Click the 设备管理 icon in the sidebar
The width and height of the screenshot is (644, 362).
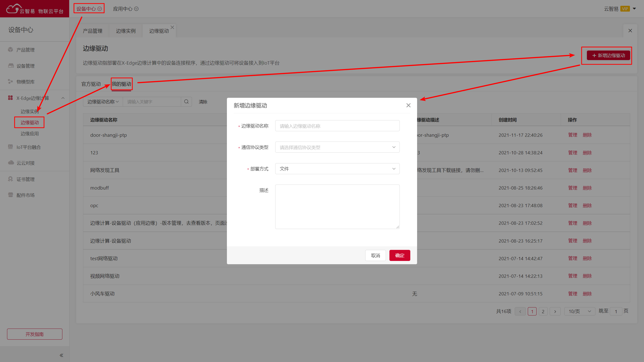coord(11,66)
